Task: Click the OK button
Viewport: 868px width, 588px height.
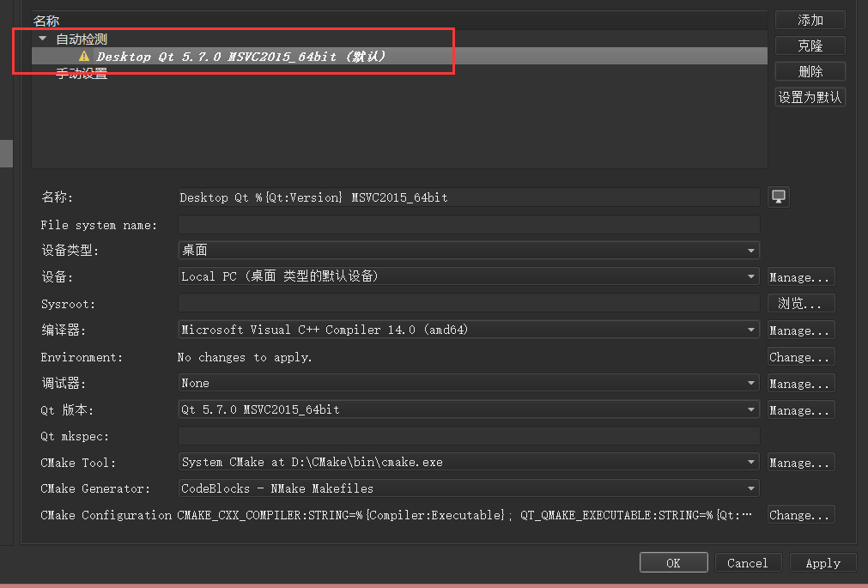Action: point(673,562)
